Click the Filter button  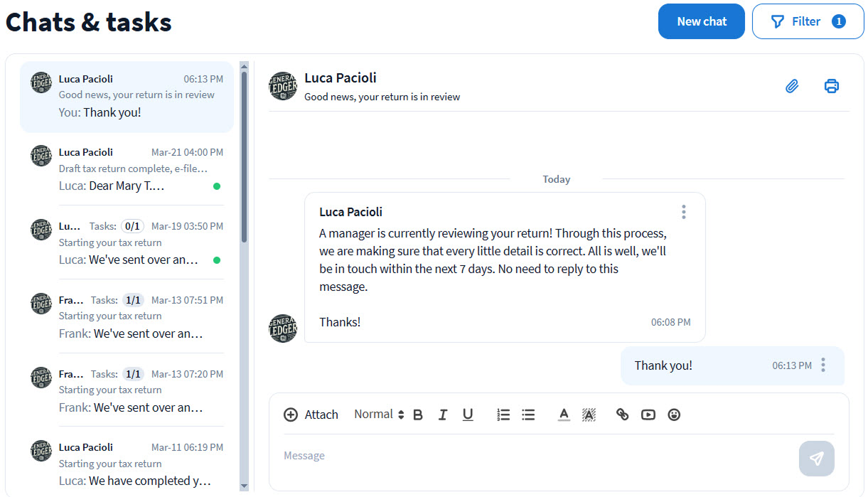[x=808, y=21]
